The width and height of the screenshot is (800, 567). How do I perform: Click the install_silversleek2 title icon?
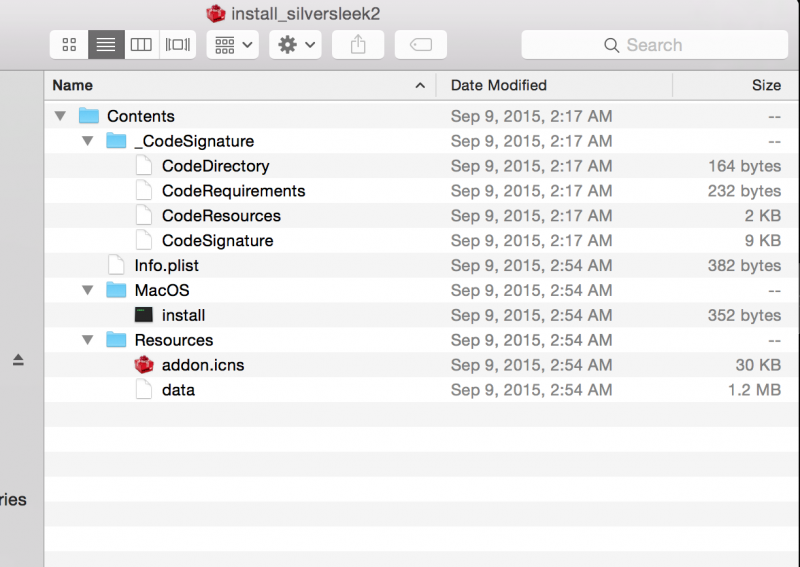(x=216, y=13)
